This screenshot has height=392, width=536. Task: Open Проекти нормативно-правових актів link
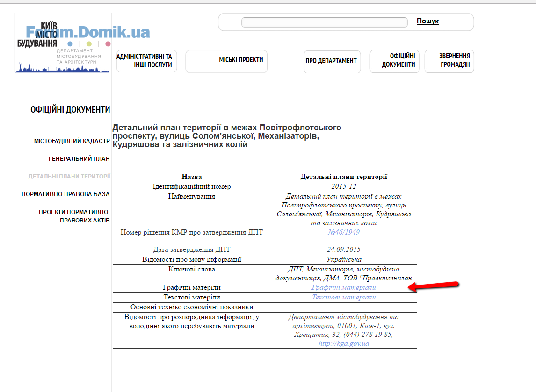click(74, 216)
